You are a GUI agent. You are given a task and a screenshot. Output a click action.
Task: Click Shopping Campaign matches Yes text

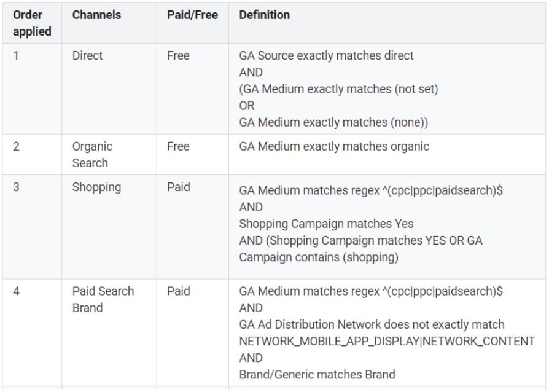(x=326, y=224)
